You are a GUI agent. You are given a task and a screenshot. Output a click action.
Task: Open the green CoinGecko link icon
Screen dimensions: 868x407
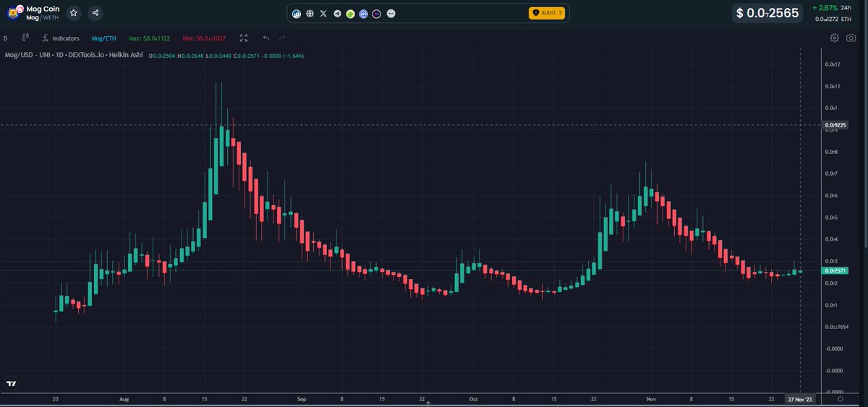[350, 14]
